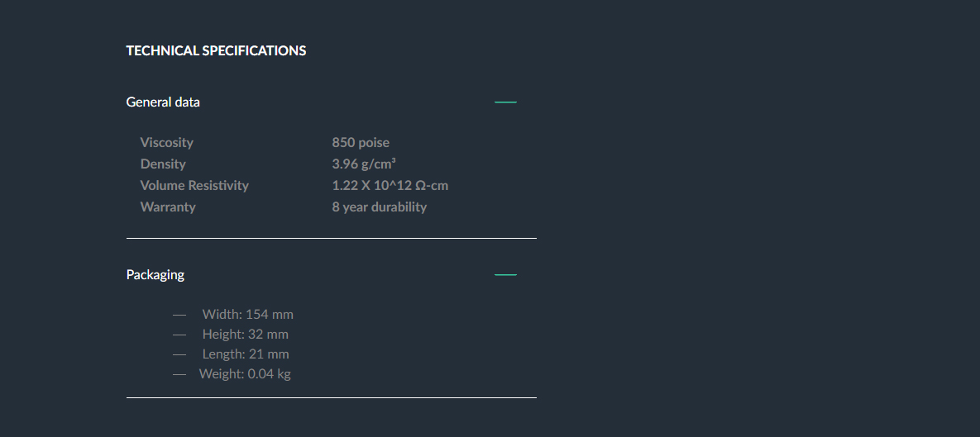Click the dash bullet before Height

179,335
